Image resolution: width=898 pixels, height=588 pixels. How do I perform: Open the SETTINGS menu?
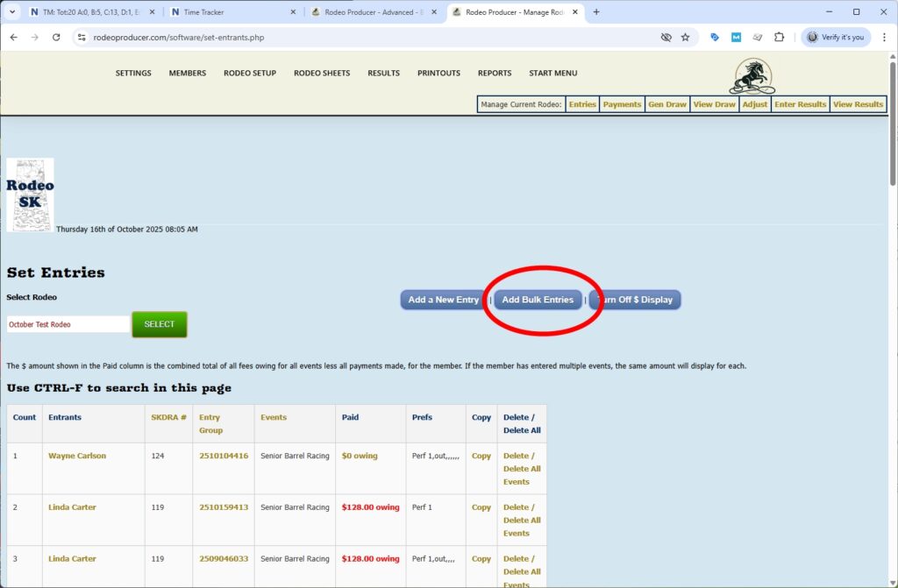(132, 73)
